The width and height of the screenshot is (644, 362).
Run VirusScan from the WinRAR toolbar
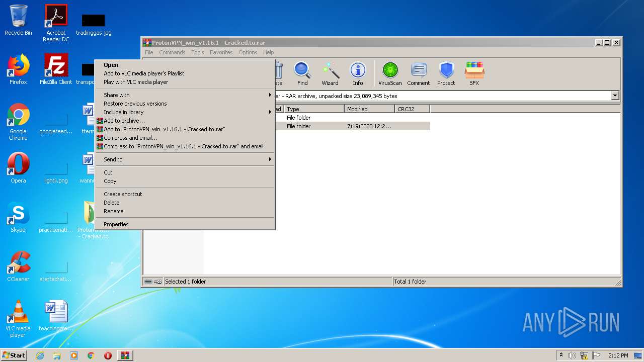(390, 74)
